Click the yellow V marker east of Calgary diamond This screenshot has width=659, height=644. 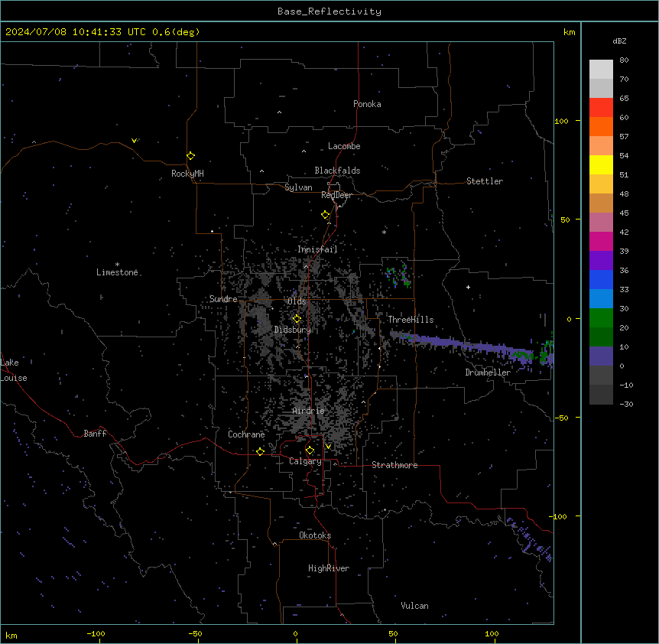coord(328,447)
